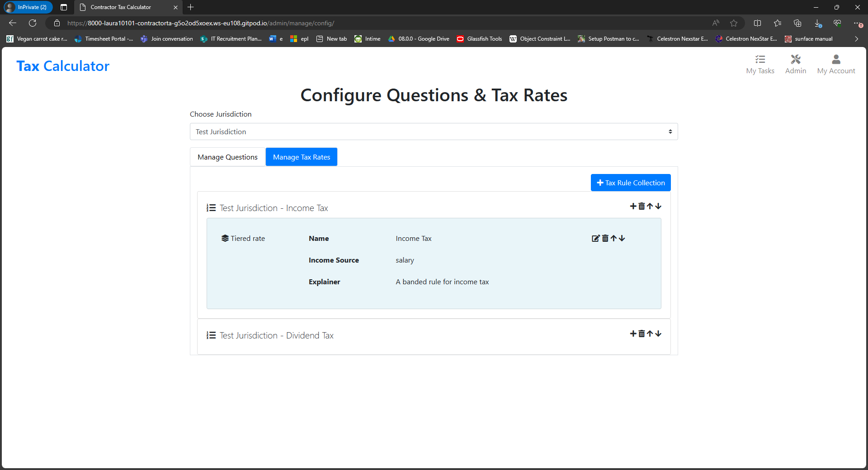Edit the Tiered rate Income Tax rule

coord(596,238)
